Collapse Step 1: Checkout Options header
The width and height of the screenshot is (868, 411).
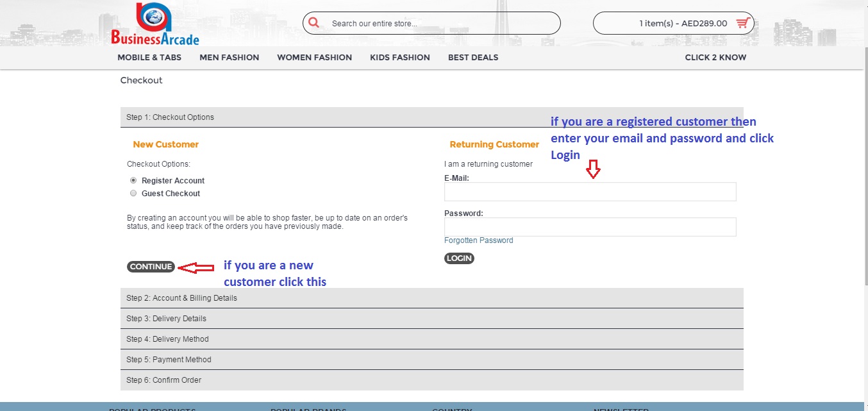432,117
